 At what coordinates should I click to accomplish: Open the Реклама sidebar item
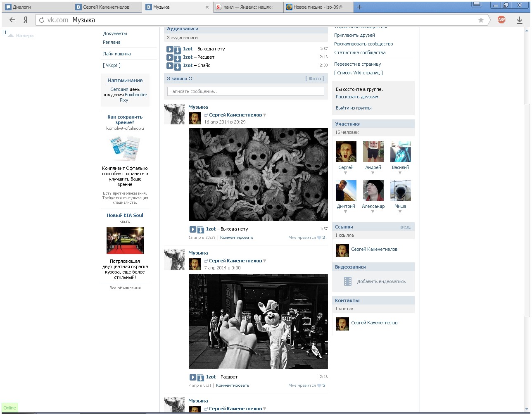[x=112, y=42]
